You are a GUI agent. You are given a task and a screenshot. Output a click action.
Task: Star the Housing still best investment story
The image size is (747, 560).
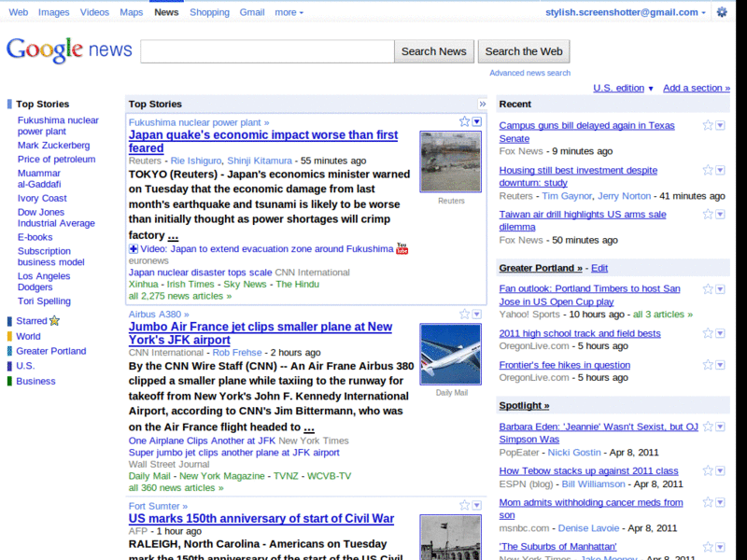(708, 170)
